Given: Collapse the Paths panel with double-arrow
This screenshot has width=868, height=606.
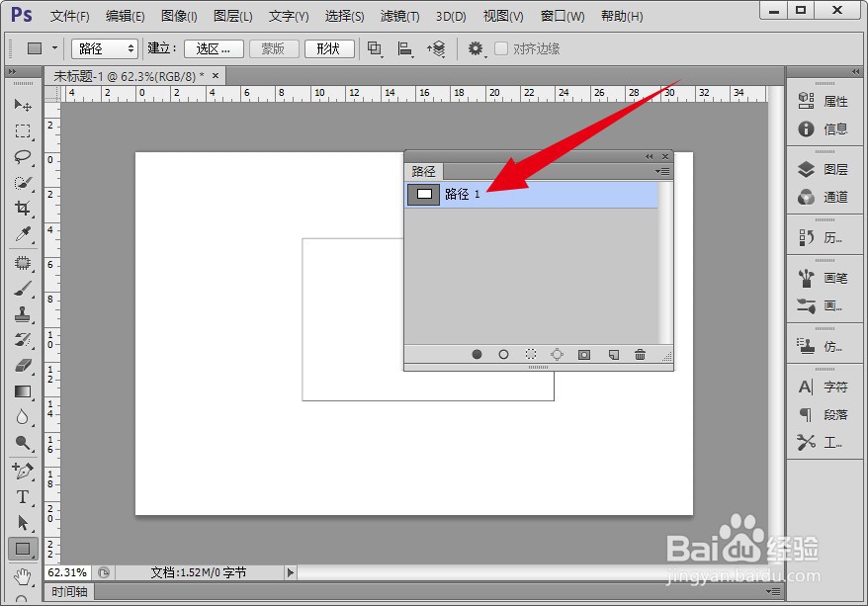Looking at the screenshot, I should pos(650,156).
